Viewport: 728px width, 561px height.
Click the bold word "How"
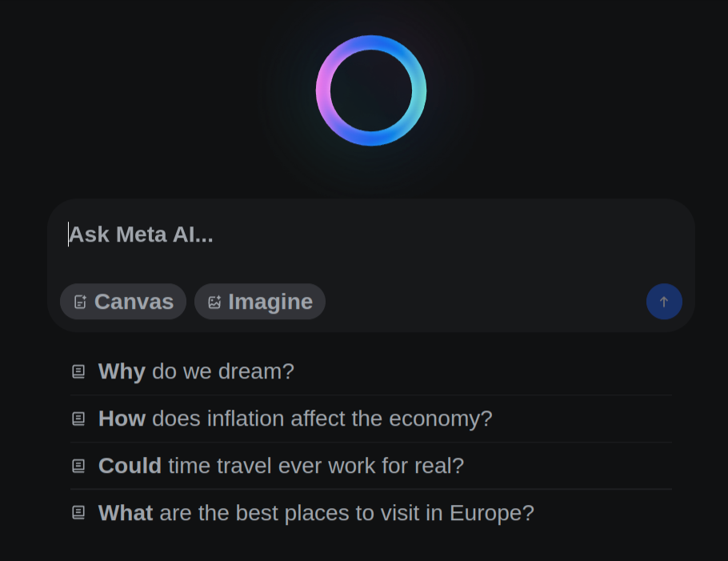tap(122, 419)
